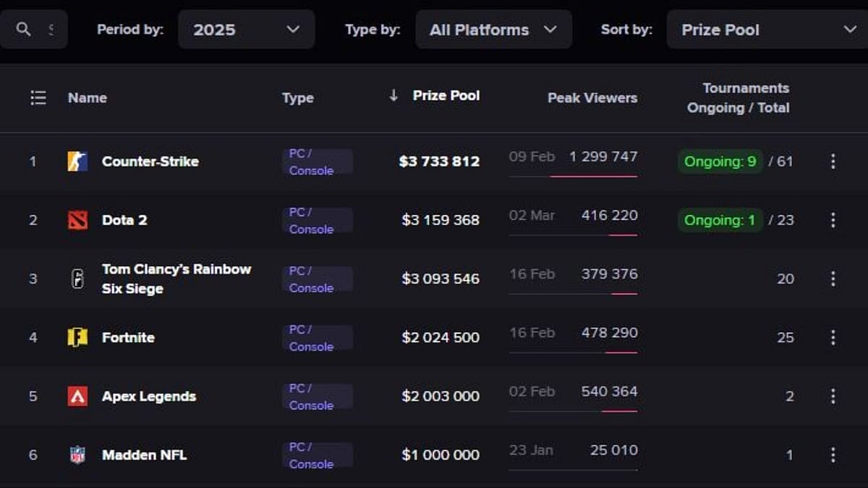Click the Ongoing: 9 badge for Counter-Strike
Image resolution: width=868 pixels, height=488 pixels.
[x=720, y=161]
